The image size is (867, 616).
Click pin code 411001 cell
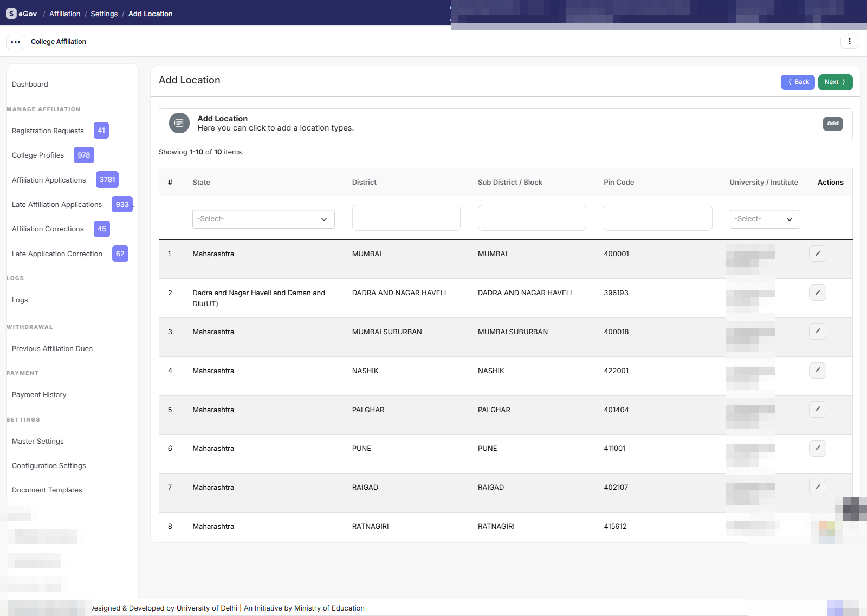click(615, 448)
